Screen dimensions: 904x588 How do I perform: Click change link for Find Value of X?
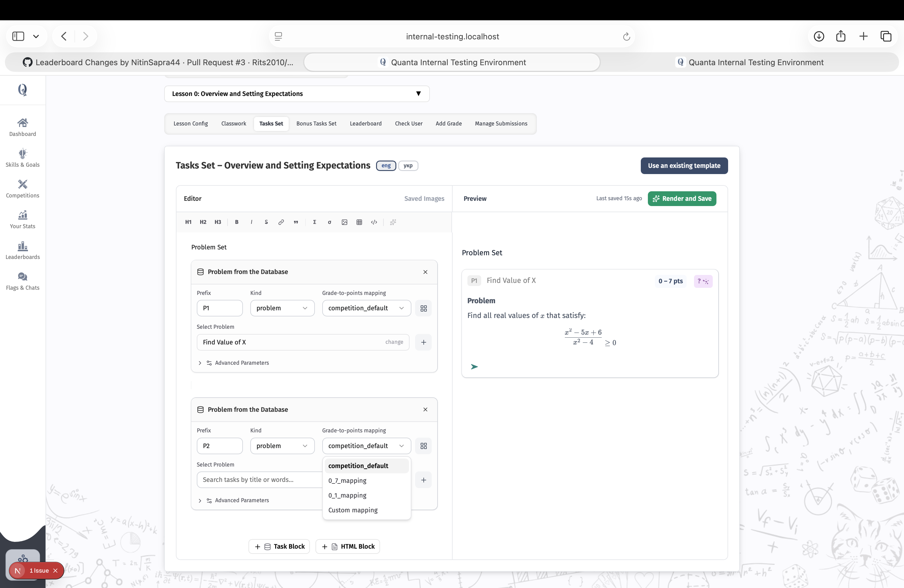click(394, 342)
